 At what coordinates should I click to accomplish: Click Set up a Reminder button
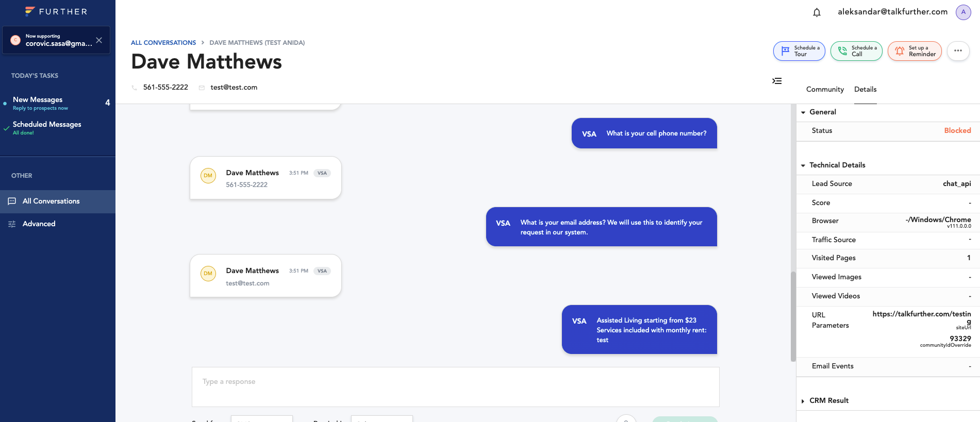[x=915, y=51]
